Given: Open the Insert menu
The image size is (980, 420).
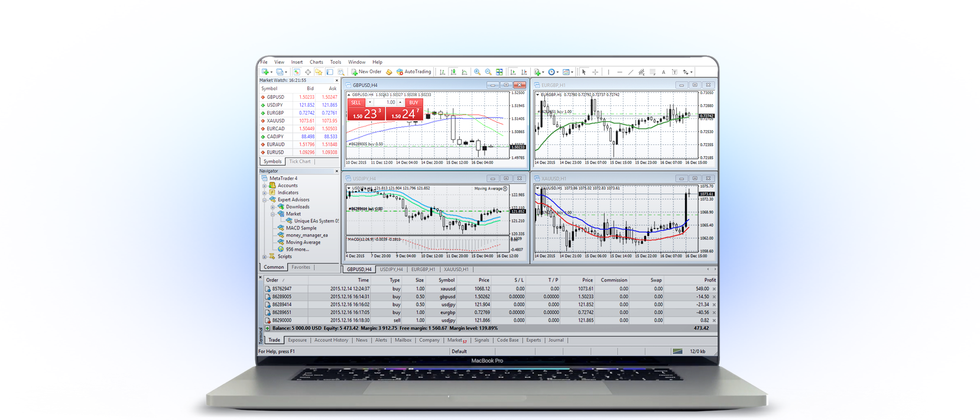Looking at the screenshot, I should (x=297, y=62).
